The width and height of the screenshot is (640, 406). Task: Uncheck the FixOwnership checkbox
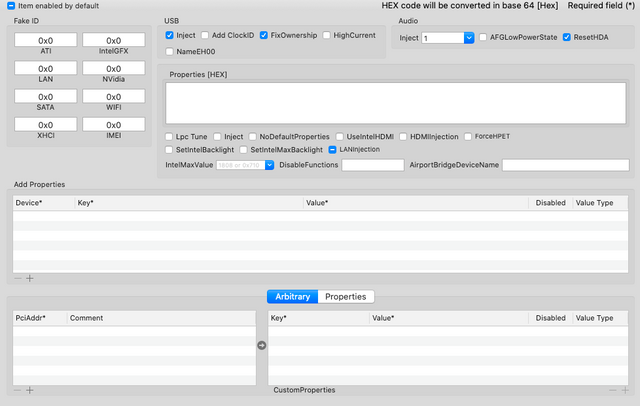tap(264, 35)
